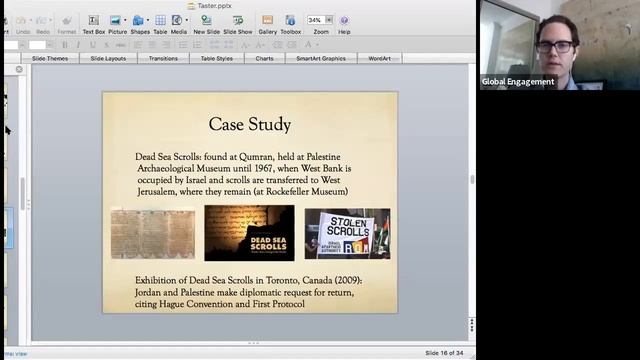The height and width of the screenshot is (360, 640).
Task: Open the font name dropdown arrow
Action: pyautogui.click(x=22, y=45)
